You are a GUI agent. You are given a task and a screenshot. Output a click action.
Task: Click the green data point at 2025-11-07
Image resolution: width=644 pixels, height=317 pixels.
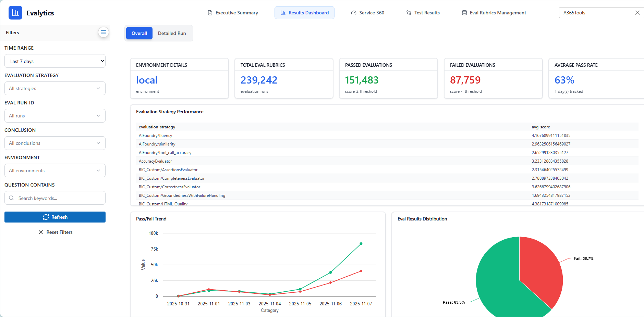pos(361,244)
